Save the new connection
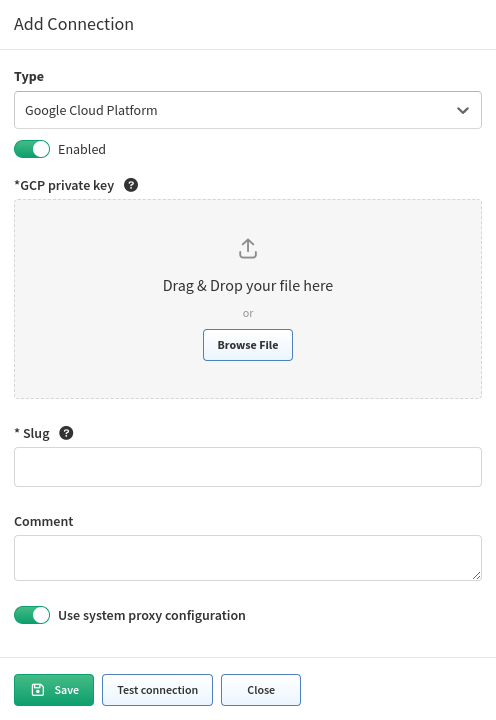 [54, 690]
